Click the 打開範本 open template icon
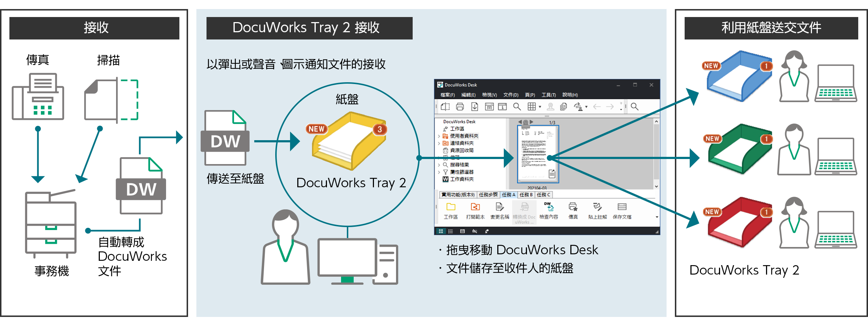 (475, 207)
